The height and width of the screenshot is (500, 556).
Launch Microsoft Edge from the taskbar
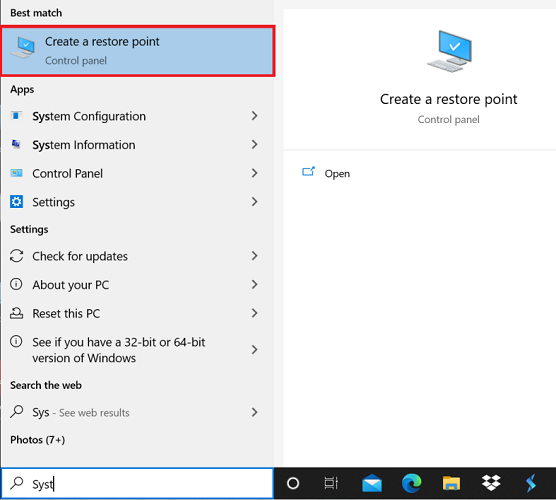pyautogui.click(x=412, y=483)
